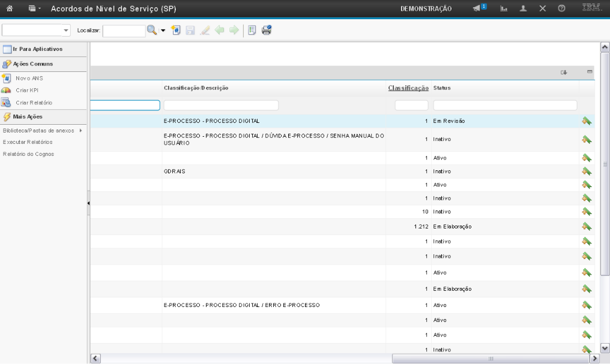Click the Status filter input field

[x=505, y=106]
